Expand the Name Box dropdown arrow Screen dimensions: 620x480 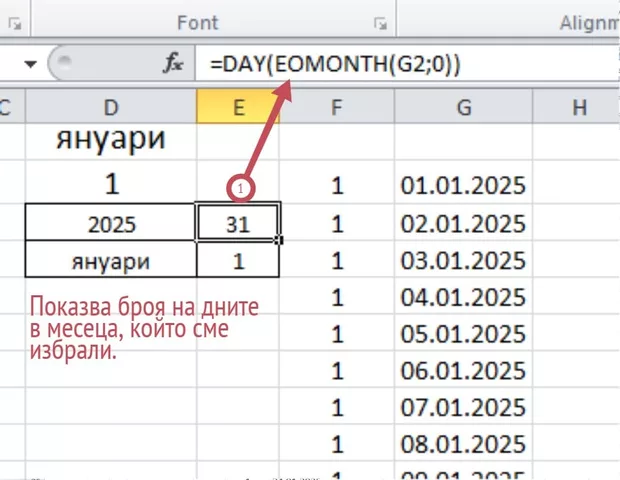click(30, 63)
